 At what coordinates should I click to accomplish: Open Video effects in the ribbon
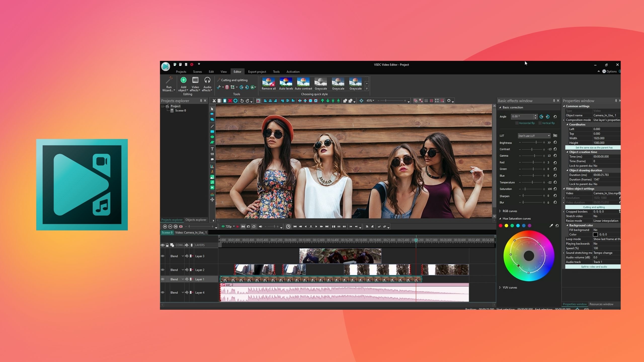(195, 84)
